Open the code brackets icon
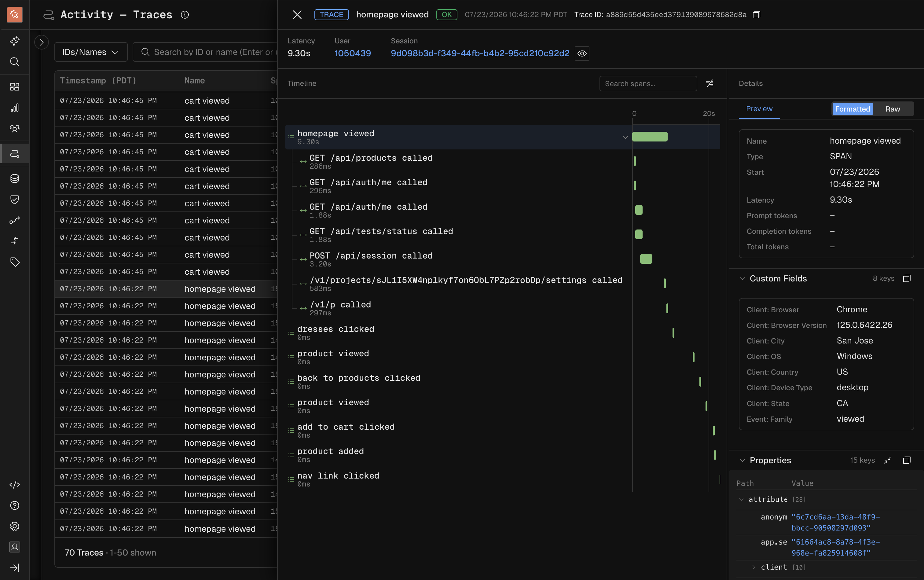 click(x=15, y=484)
